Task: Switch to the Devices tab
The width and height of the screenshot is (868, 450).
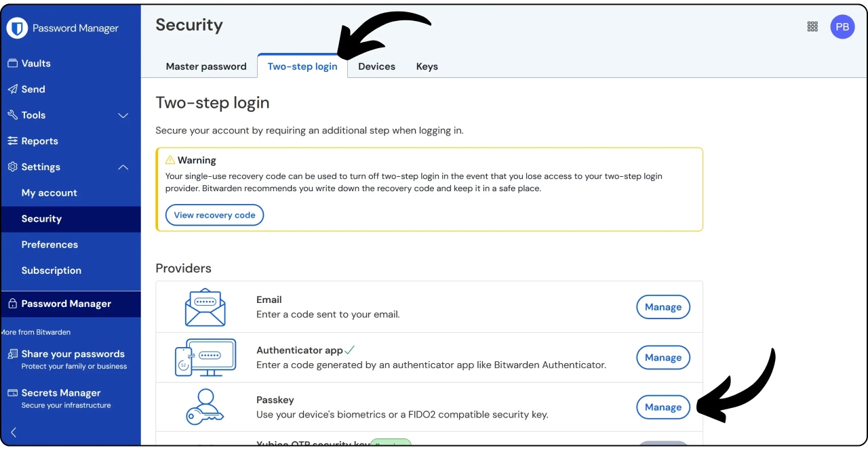Action: tap(377, 66)
